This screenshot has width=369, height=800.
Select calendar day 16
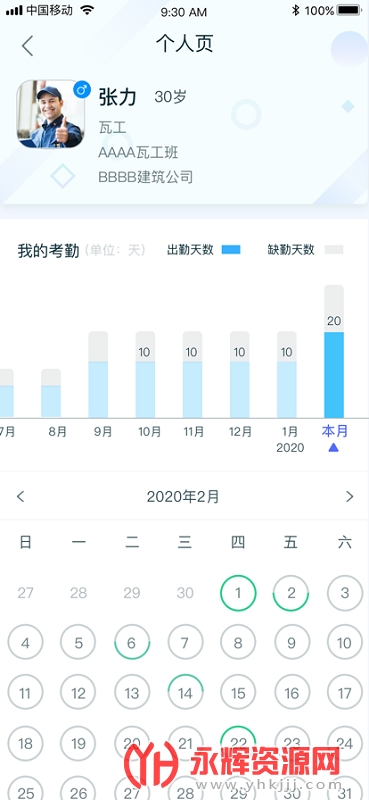(x=291, y=693)
